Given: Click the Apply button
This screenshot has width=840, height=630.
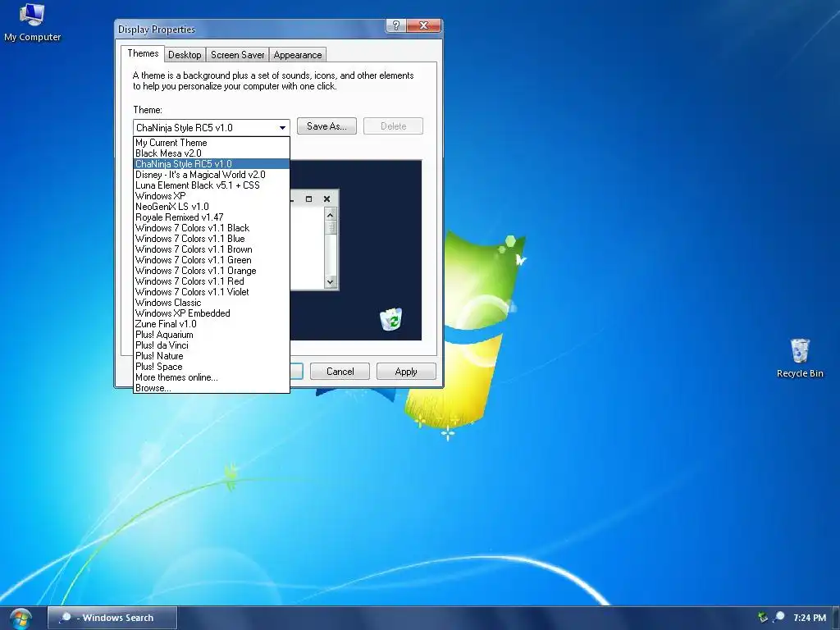Looking at the screenshot, I should tap(406, 372).
